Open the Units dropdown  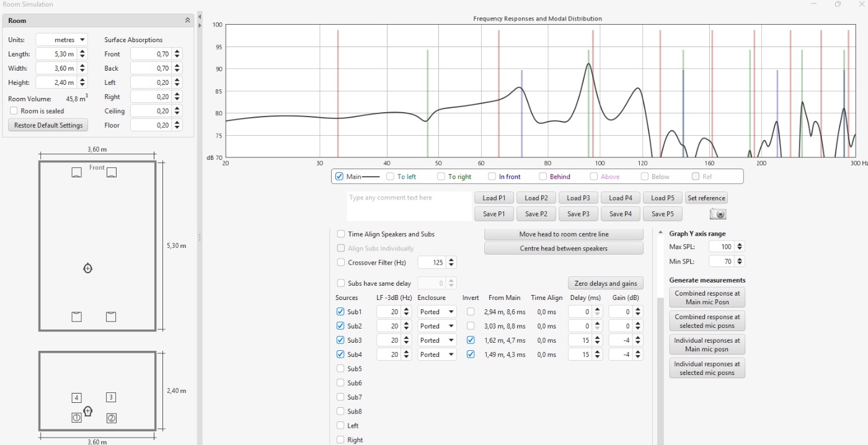pos(61,40)
